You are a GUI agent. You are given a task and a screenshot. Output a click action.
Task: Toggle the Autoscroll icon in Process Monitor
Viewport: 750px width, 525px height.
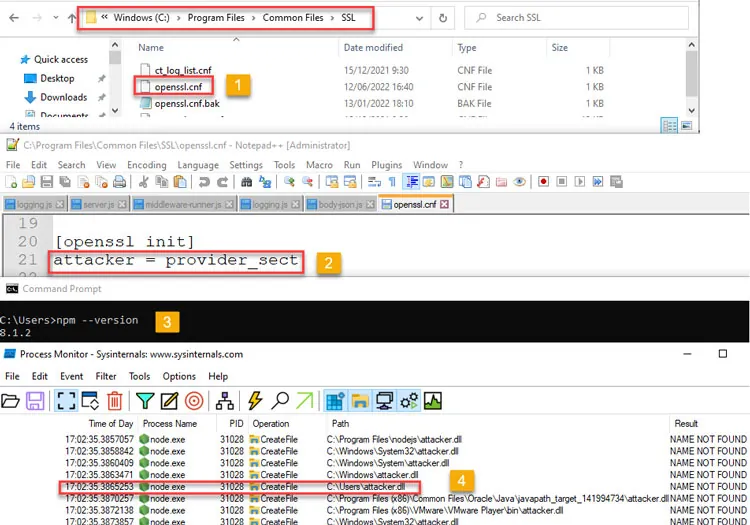point(90,401)
